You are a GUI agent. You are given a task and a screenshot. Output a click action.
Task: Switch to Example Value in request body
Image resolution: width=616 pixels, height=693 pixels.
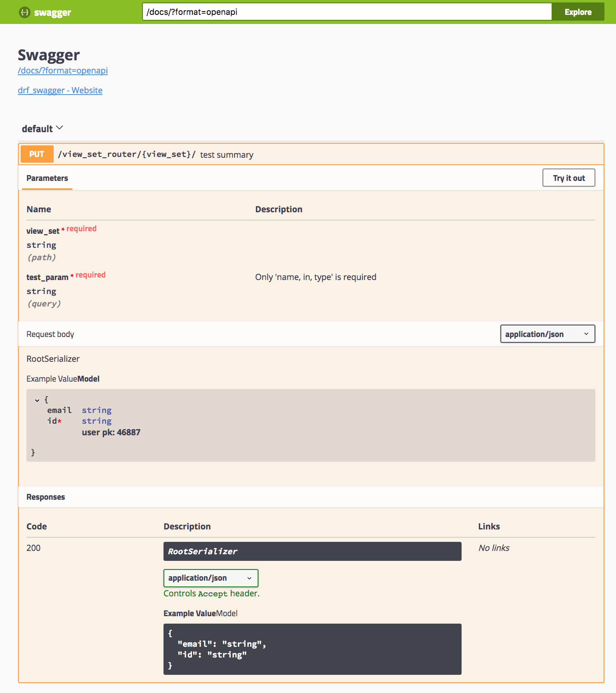click(52, 379)
